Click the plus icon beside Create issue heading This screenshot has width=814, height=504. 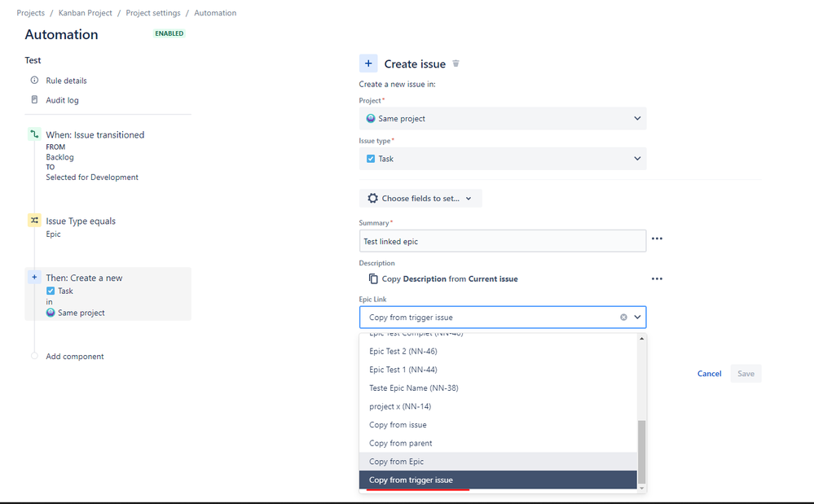click(368, 64)
